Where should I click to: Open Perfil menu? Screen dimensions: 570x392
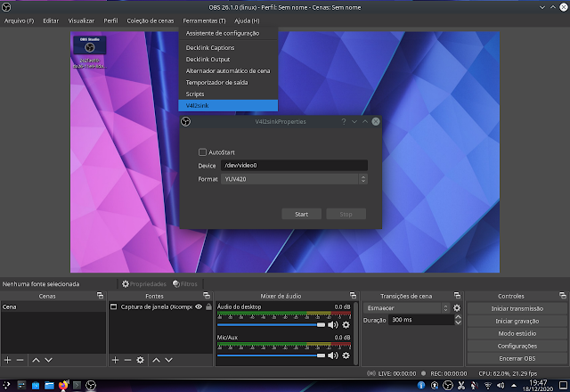[110, 20]
